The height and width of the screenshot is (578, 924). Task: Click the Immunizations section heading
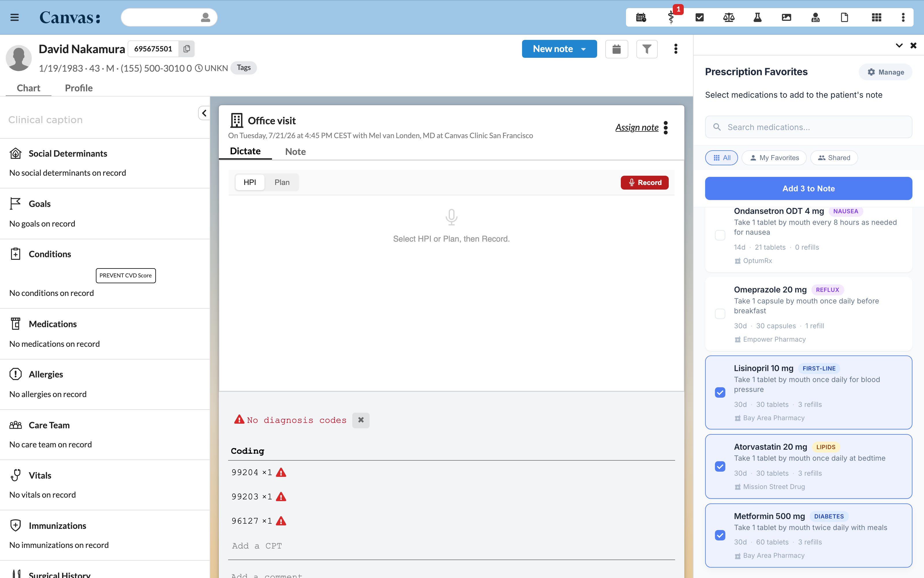pos(58,526)
